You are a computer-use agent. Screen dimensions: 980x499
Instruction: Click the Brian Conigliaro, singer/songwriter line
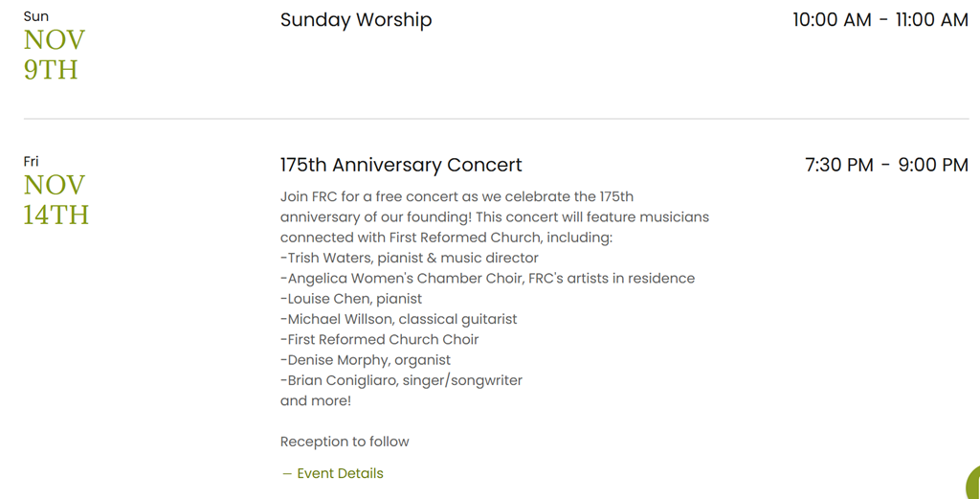point(402,380)
